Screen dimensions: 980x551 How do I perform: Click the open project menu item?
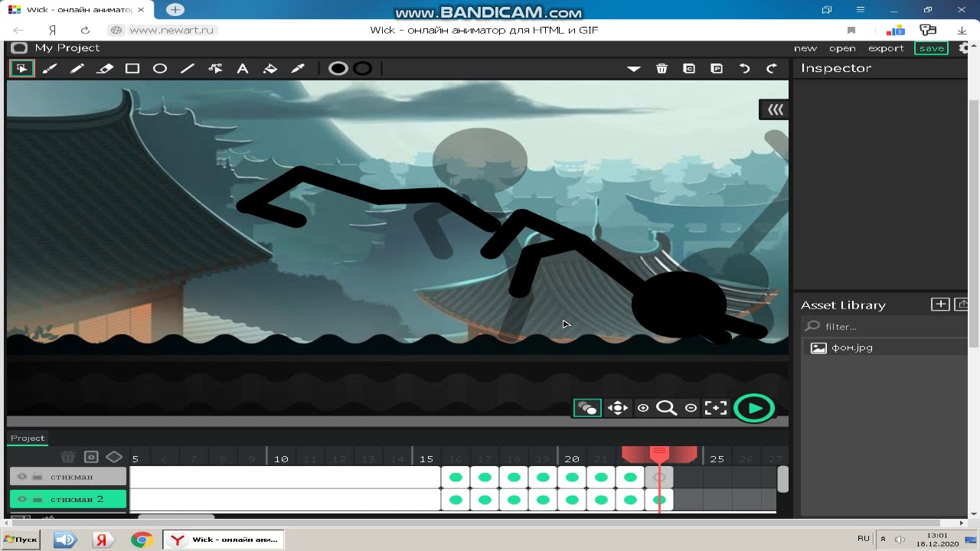[842, 48]
